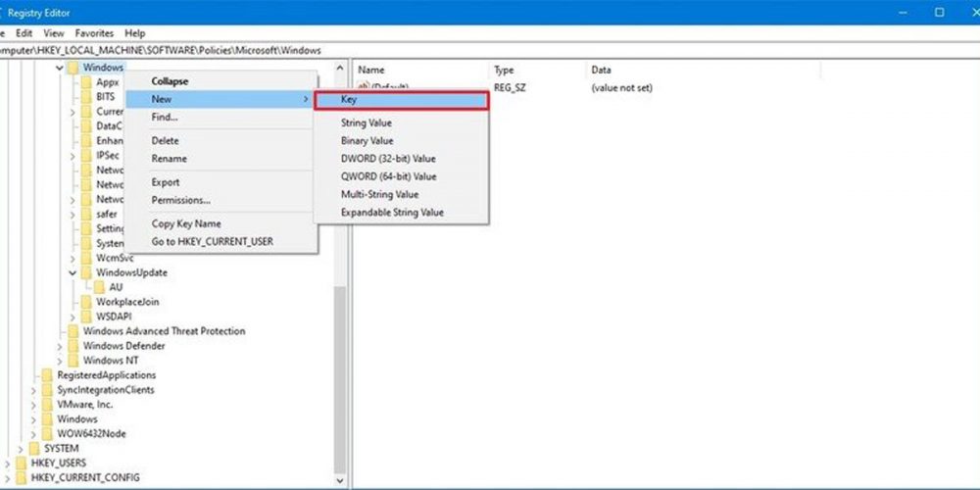Select Copy Key Name entry
The image size is (980, 490).
(186, 223)
